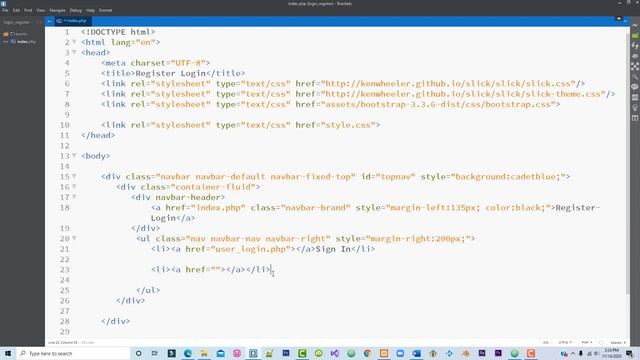
Task: Open Zoom from the taskbar
Action: [400, 353]
